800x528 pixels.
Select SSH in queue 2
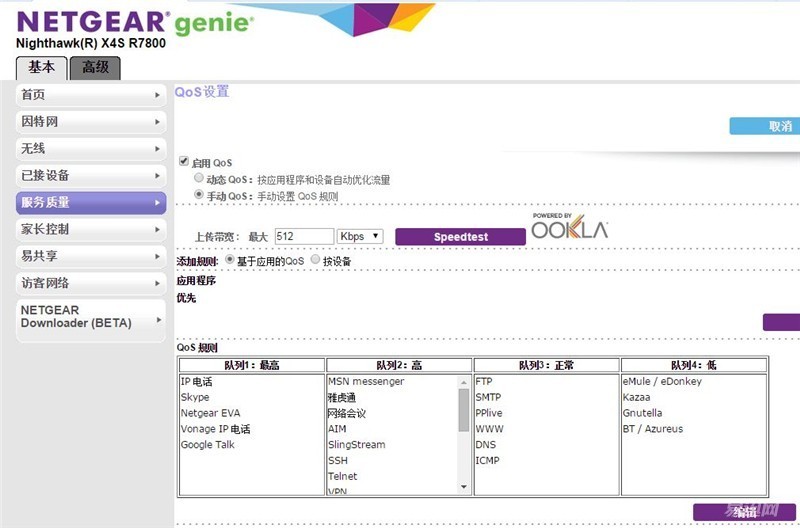[338, 460]
